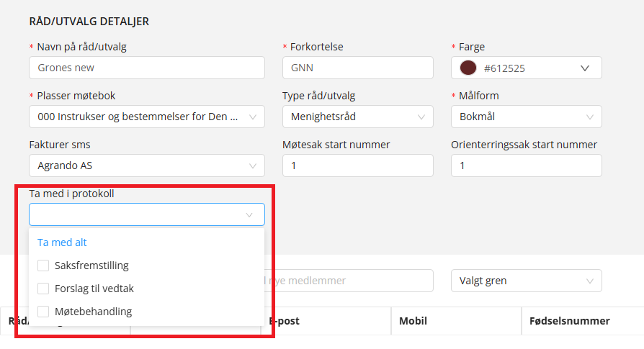Focus the Forkortelse text field
Viewport: 644px width, 349px height.
click(357, 68)
